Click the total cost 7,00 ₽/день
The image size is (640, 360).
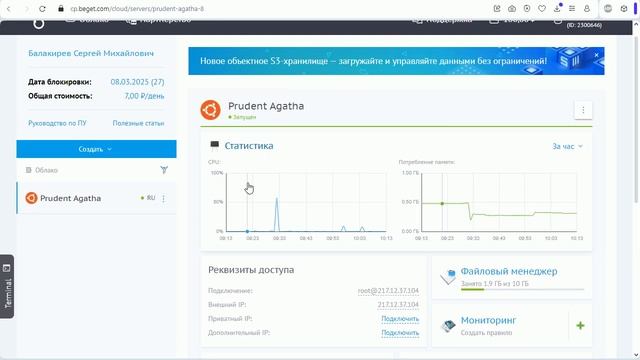click(x=144, y=96)
